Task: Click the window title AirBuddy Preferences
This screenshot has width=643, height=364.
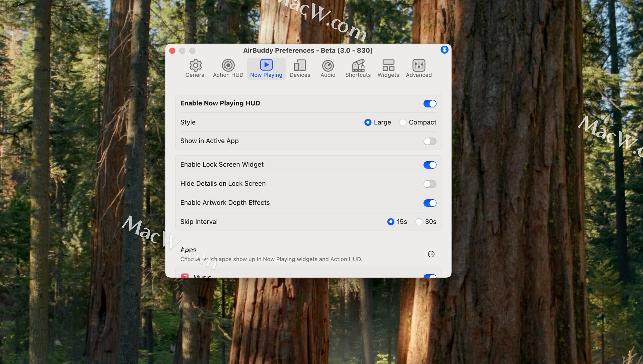Action: point(308,51)
